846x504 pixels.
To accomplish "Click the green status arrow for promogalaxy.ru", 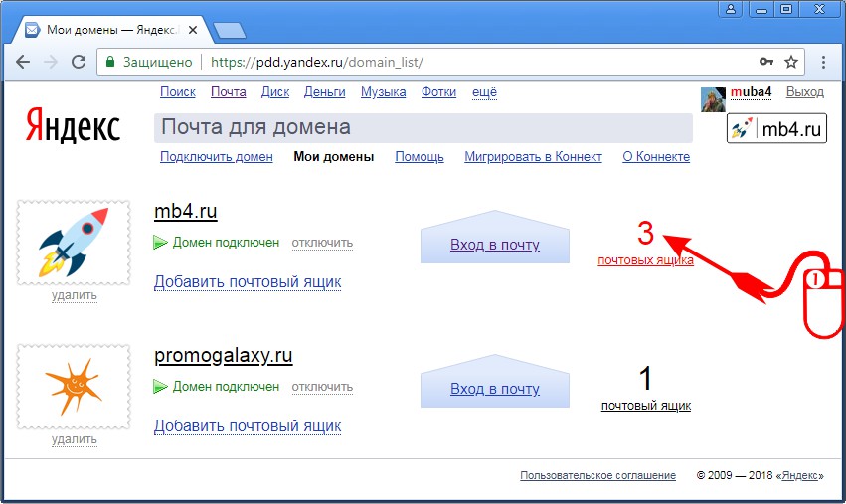I will [x=160, y=387].
